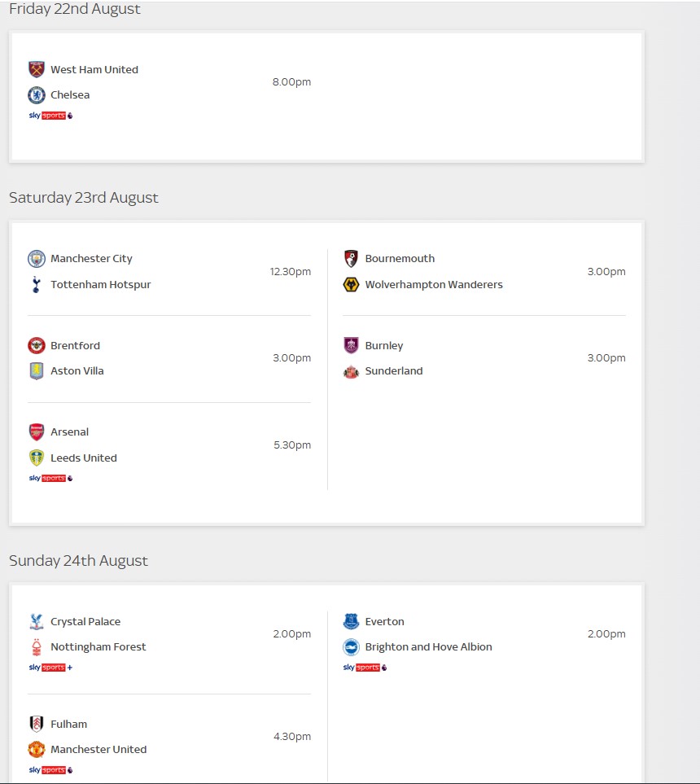Click the Wolverhampton Wanderers wolf badge
The height and width of the screenshot is (784, 700).
[351, 284]
